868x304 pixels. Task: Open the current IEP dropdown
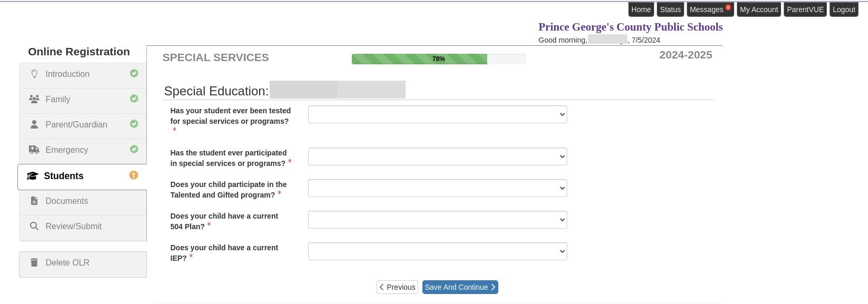(437, 251)
